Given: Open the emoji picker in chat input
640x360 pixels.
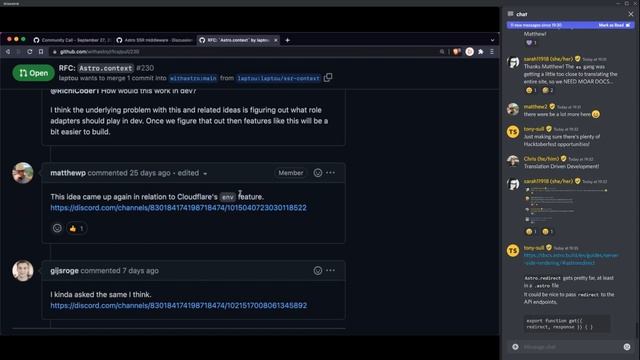Looking at the screenshot, I should tap(627, 347).
